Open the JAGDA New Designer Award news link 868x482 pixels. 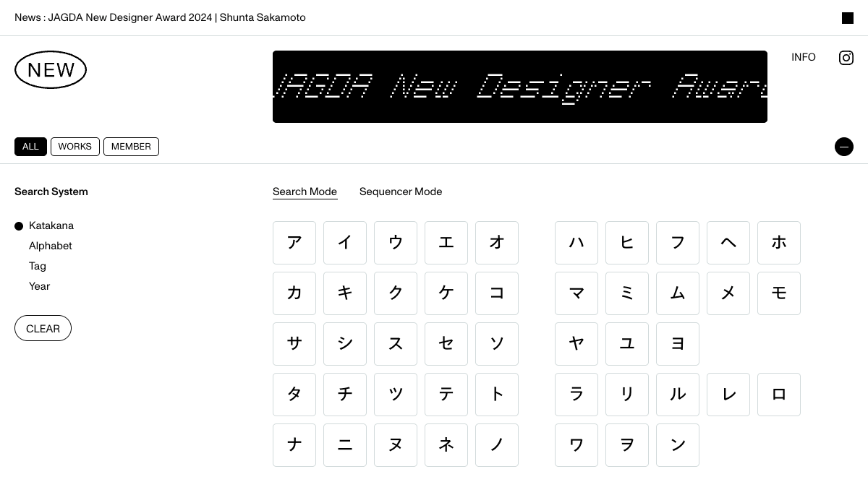point(160,17)
